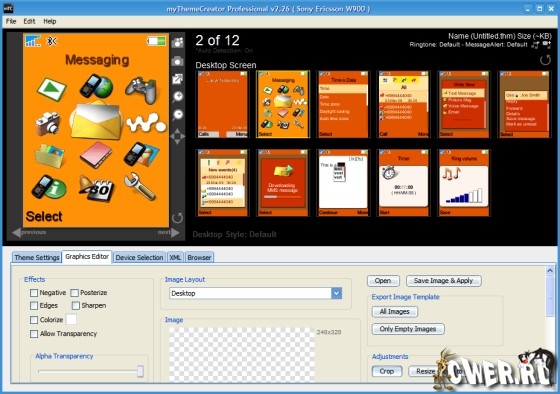Enable the Negative effect checkbox
560x394 pixels.
coord(34,293)
